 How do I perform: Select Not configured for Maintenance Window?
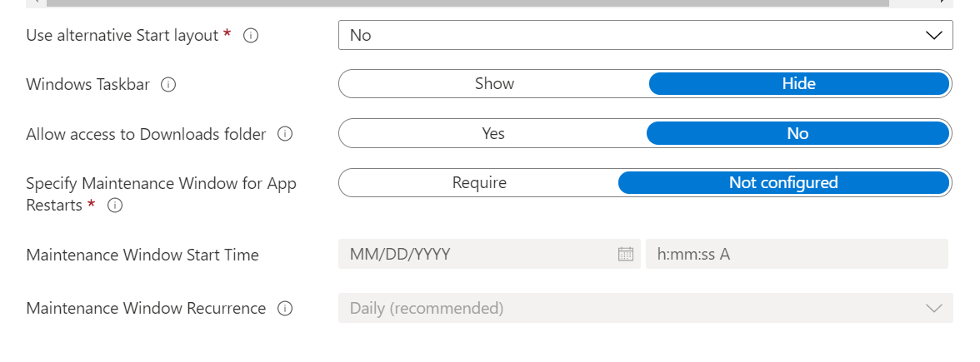coord(783,183)
